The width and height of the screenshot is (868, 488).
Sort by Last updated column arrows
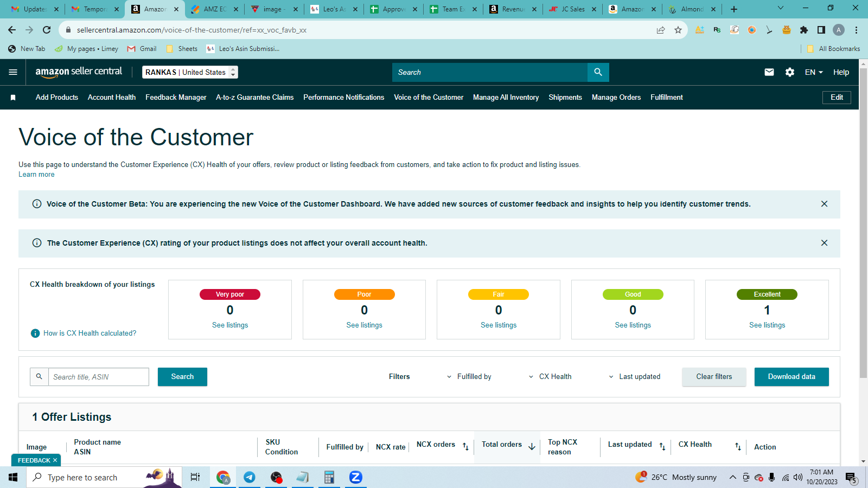point(662,446)
